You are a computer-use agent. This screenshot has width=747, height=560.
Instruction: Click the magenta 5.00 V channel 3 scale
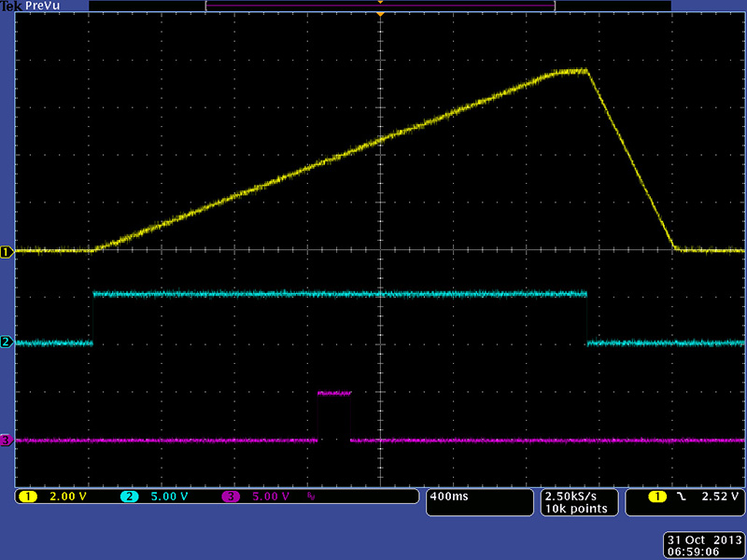point(272,497)
